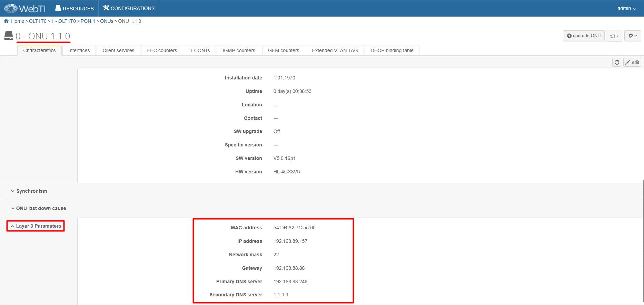Go to PON.1 breadcrumb link
The width and height of the screenshot is (644, 305).
coord(88,21)
